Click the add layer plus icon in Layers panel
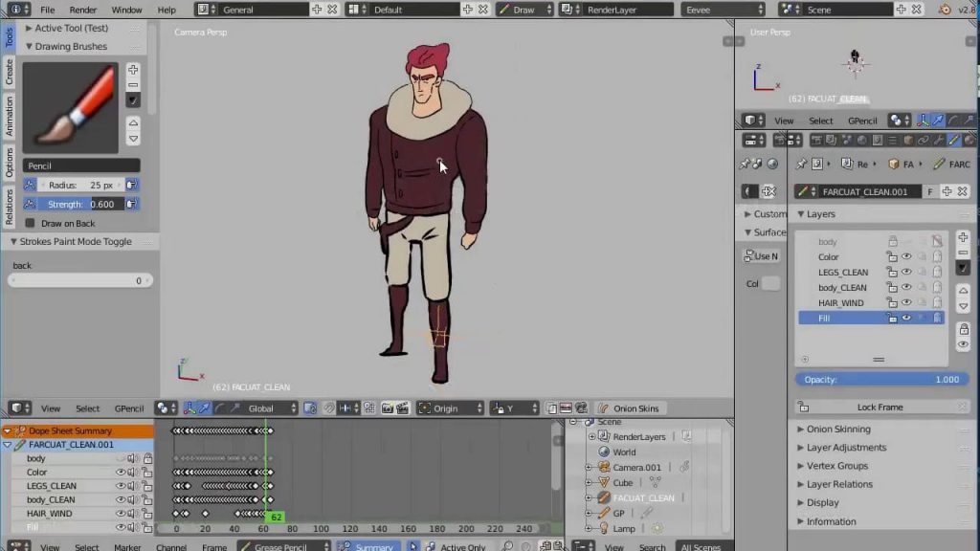The width and height of the screenshot is (980, 551). coord(963,239)
